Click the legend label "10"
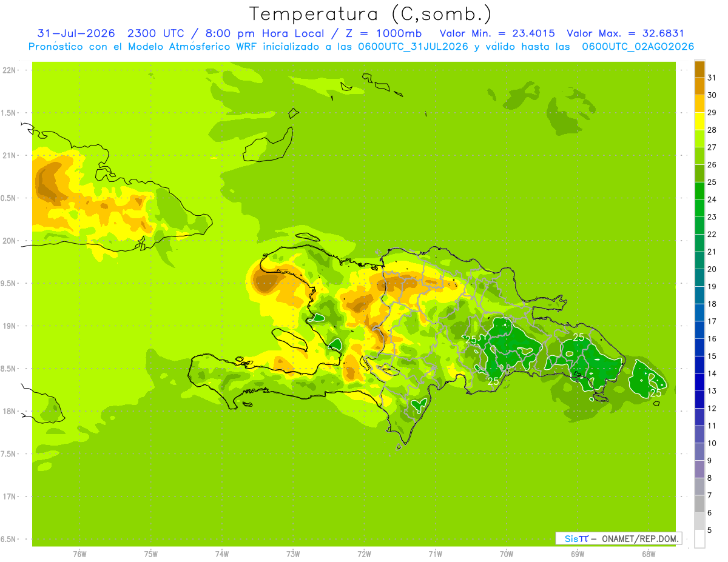 (x=712, y=443)
